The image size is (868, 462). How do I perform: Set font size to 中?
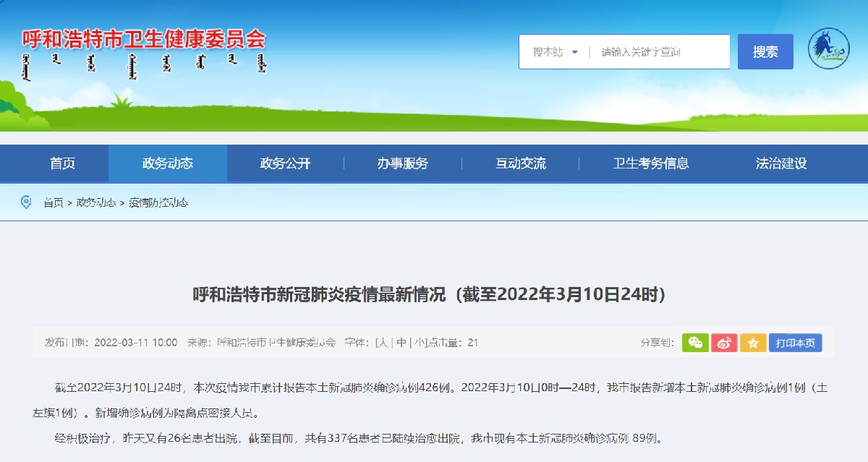tap(401, 343)
